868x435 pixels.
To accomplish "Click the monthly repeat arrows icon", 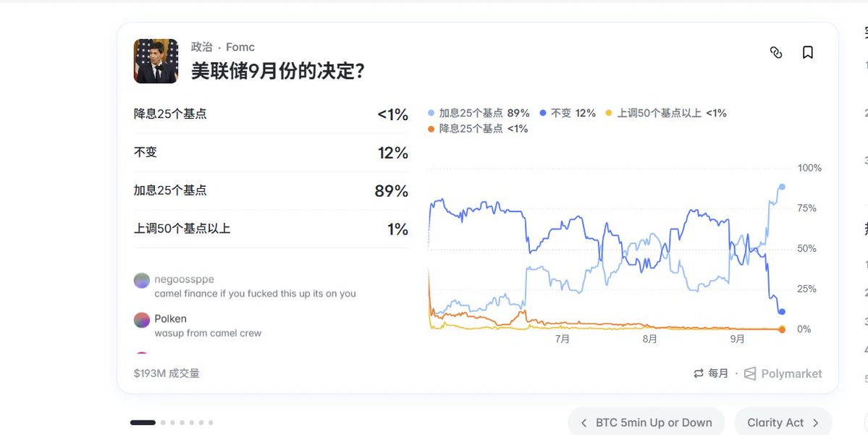I will pos(699,373).
